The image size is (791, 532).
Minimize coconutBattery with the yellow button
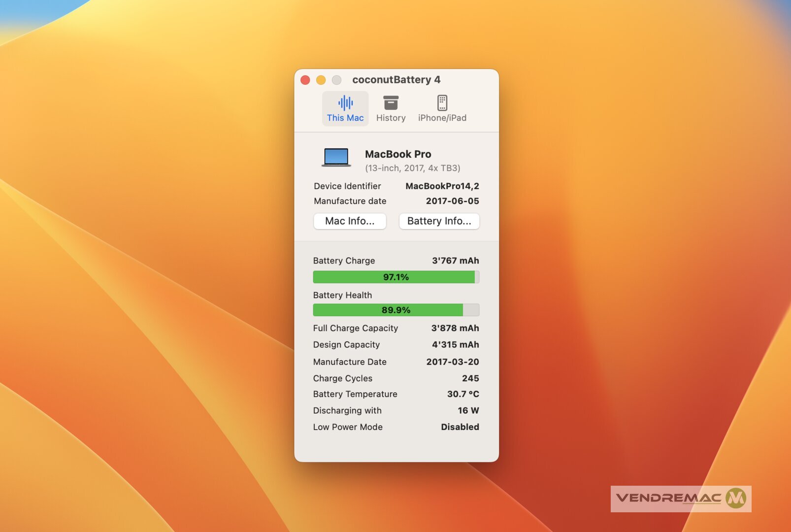(321, 80)
